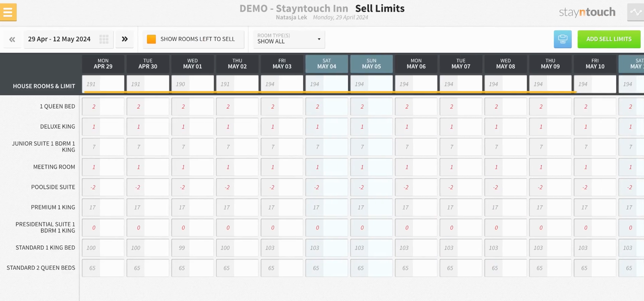Image resolution: width=644 pixels, height=301 pixels.
Task: Select the SUN MAY 05 column header
Action: click(371, 64)
